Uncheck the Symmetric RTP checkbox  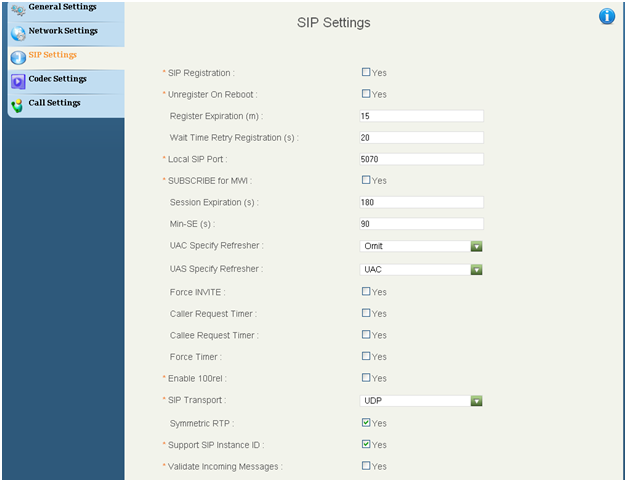[x=365, y=422]
